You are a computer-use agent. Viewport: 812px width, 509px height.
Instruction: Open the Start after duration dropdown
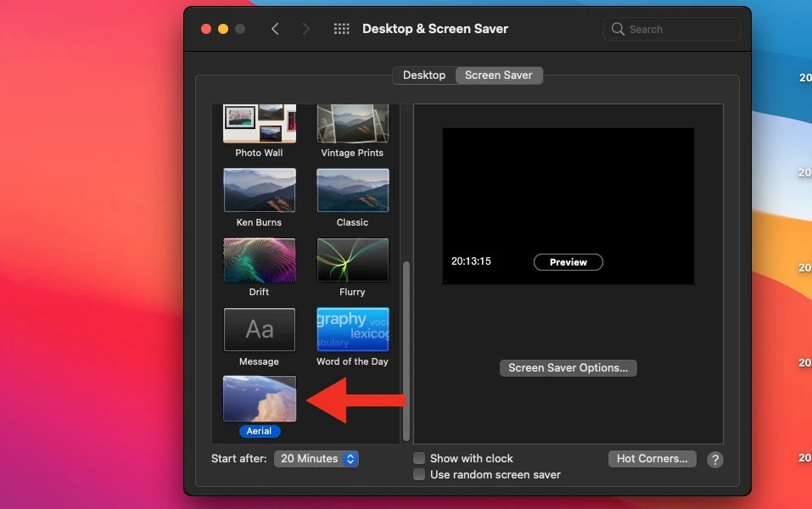[316, 458]
